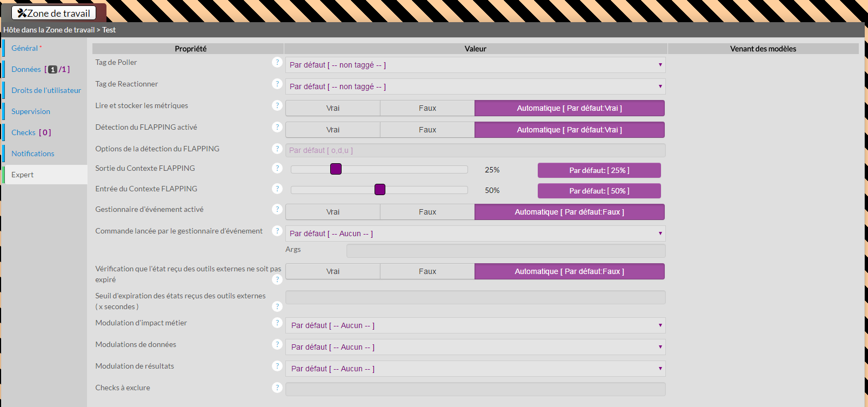Open the Supervision tab
Image resolution: width=868 pixels, height=407 pixels.
(31, 111)
